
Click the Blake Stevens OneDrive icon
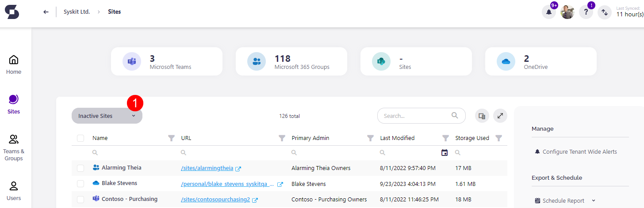point(96,183)
